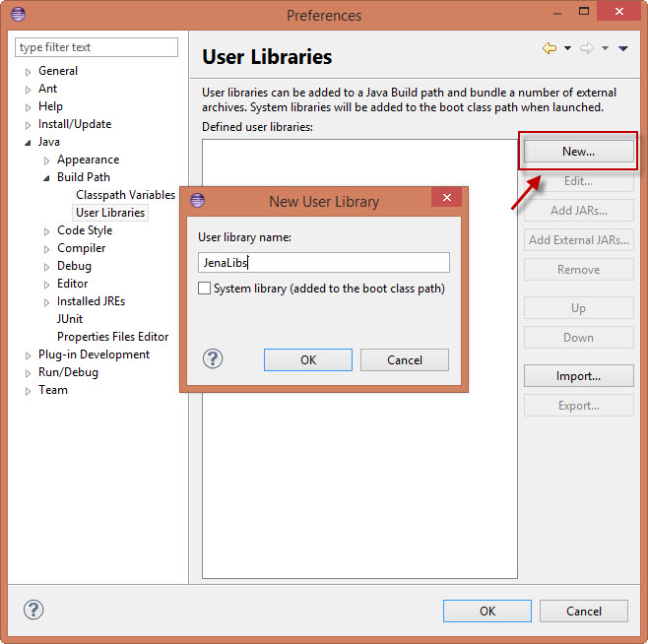Screen dimensions: 648x644
Task: Close the New User Library dialog
Action: click(x=446, y=199)
